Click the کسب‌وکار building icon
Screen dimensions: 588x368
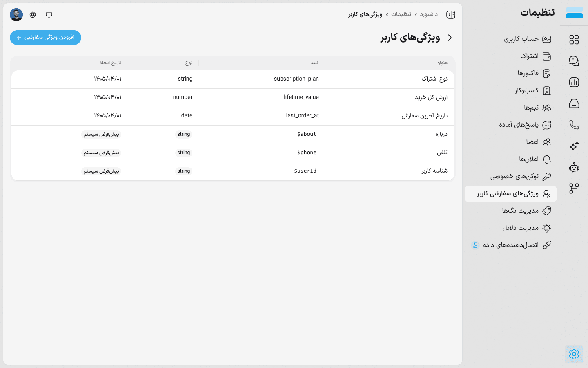(x=547, y=90)
